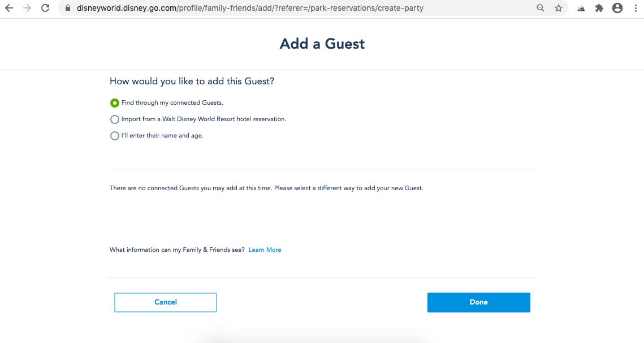This screenshot has height=343, width=644.
Task: Reload the Disney World page
Action: [x=45, y=8]
